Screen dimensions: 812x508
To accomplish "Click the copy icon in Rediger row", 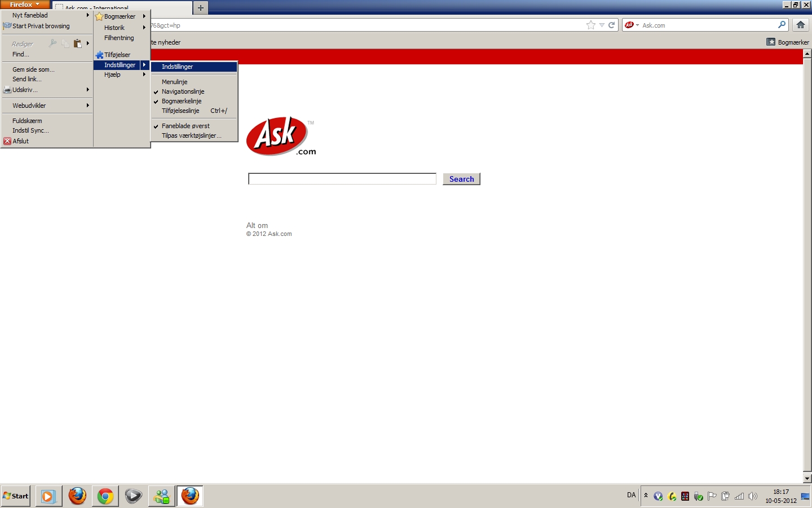I will 65,43.
